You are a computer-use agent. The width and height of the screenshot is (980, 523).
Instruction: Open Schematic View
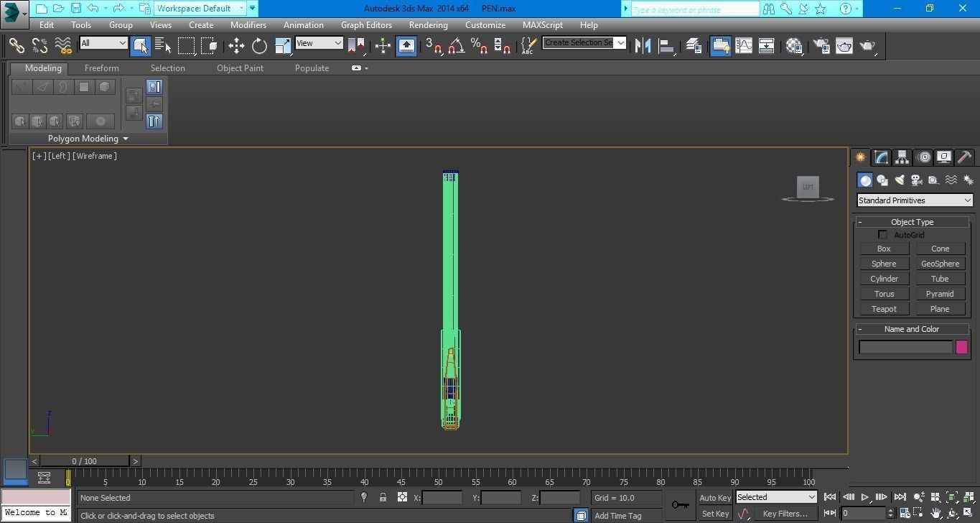click(767, 45)
